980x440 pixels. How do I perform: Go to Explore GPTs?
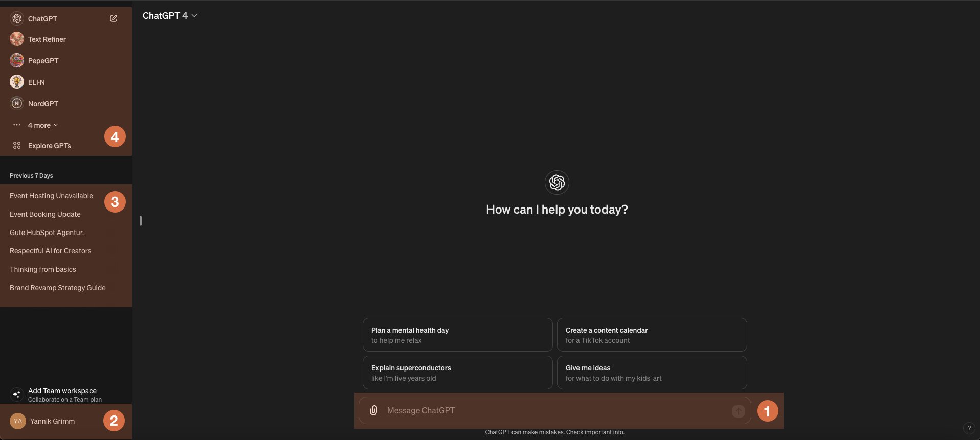click(50, 146)
